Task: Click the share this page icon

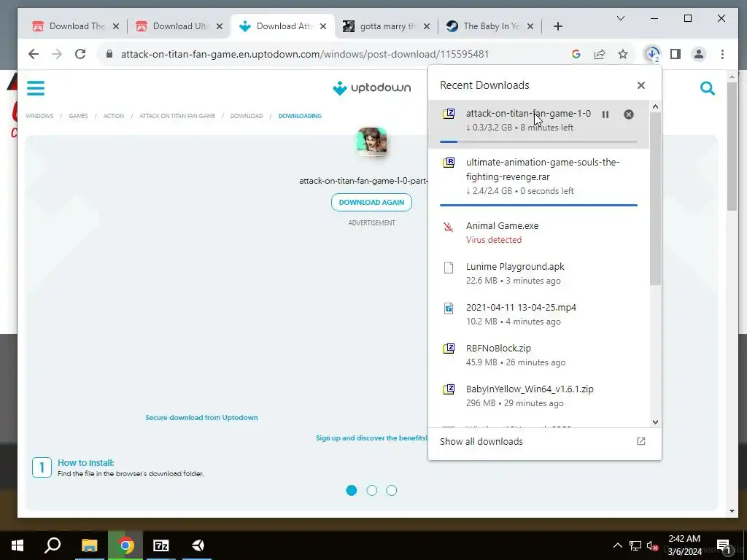Action: tap(600, 54)
